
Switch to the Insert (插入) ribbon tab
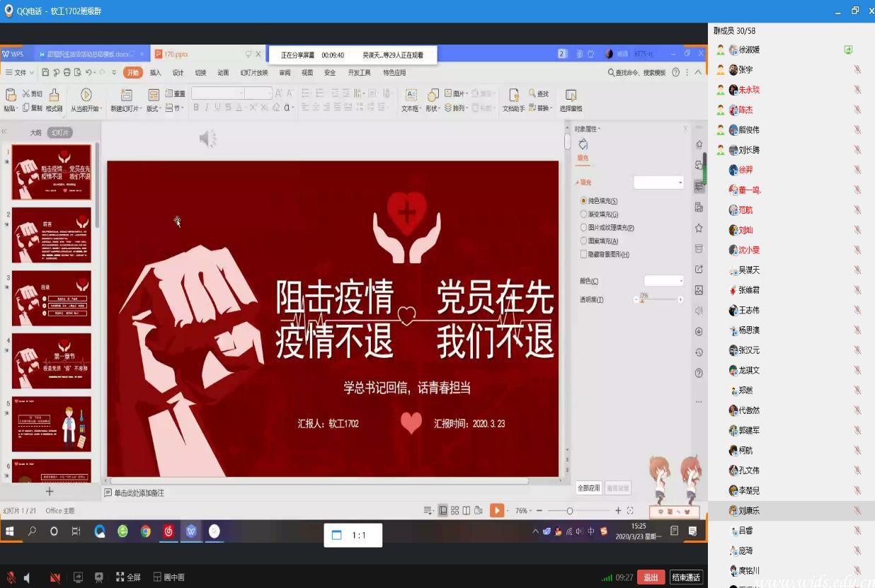coord(155,72)
